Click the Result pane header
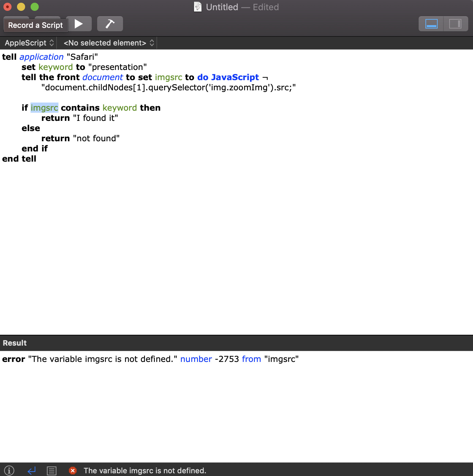Image resolution: width=473 pixels, height=476 pixels. [x=236, y=343]
